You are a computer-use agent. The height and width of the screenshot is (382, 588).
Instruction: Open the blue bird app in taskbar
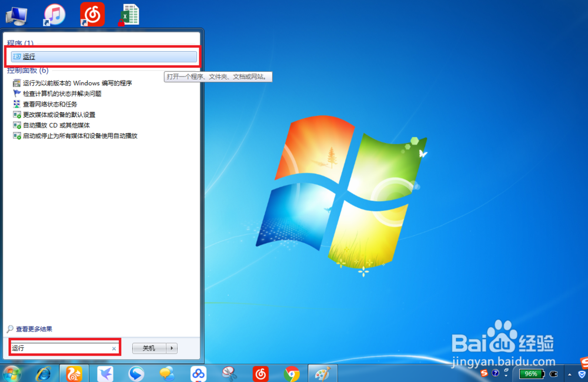[x=105, y=374]
